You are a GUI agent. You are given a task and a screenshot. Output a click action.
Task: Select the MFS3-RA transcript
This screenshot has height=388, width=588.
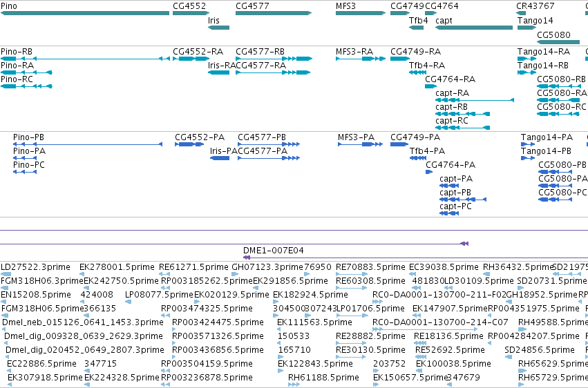pyautogui.click(x=361, y=59)
